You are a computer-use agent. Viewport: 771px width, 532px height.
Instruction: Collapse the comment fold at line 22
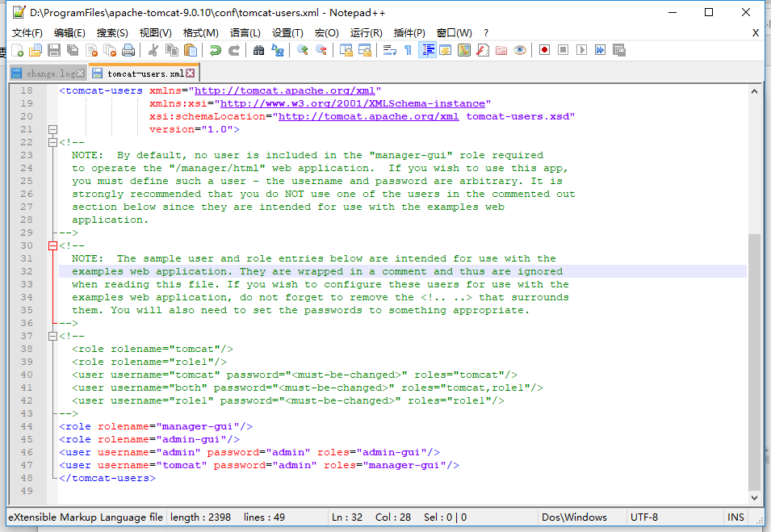point(53,143)
